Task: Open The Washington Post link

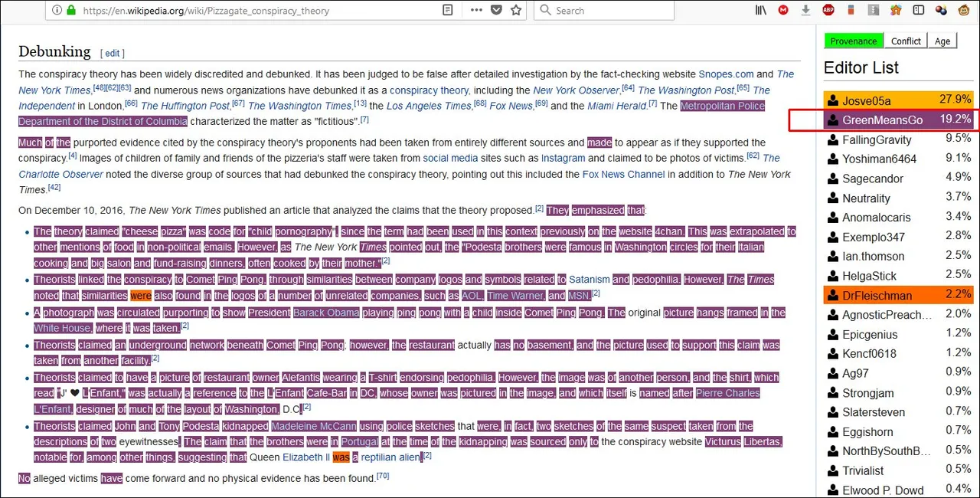Action: point(686,90)
